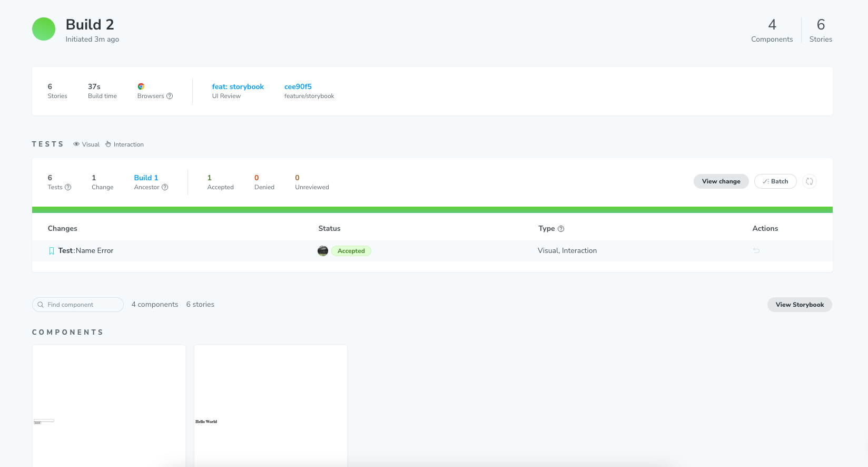Click the '4 components' count label

(x=155, y=305)
